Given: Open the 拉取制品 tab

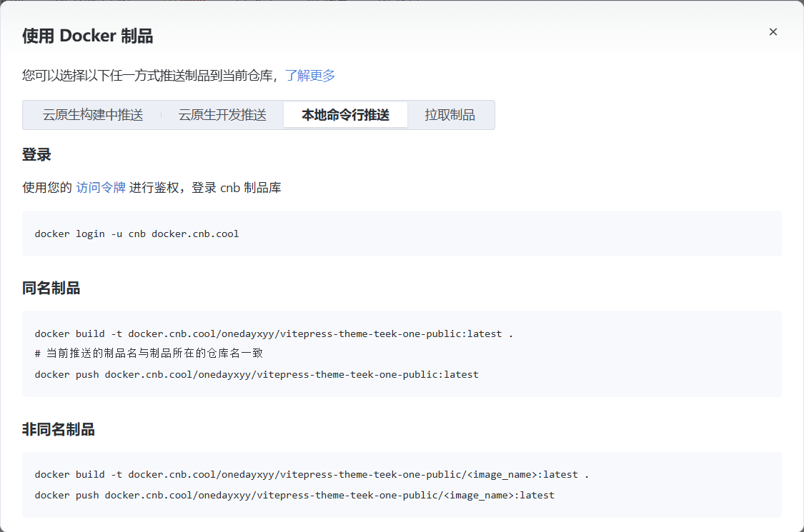Looking at the screenshot, I should 450,115.
